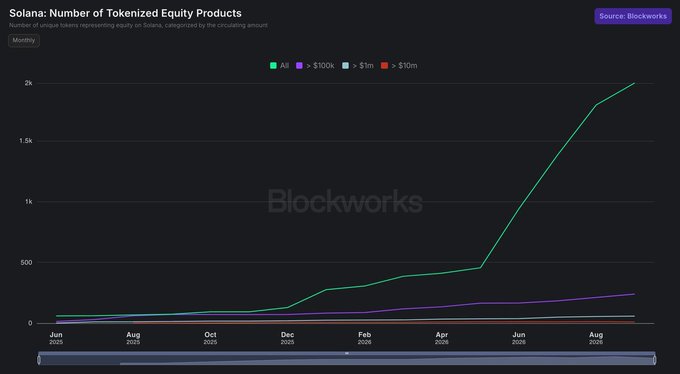Click the green All line's final peak point
Viewport: 680px width, 374px height.
[634, 83]
